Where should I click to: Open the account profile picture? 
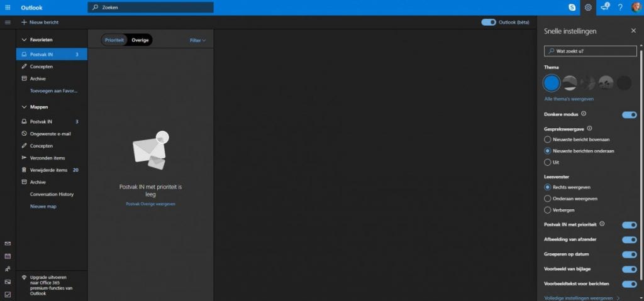click(636, 8)
